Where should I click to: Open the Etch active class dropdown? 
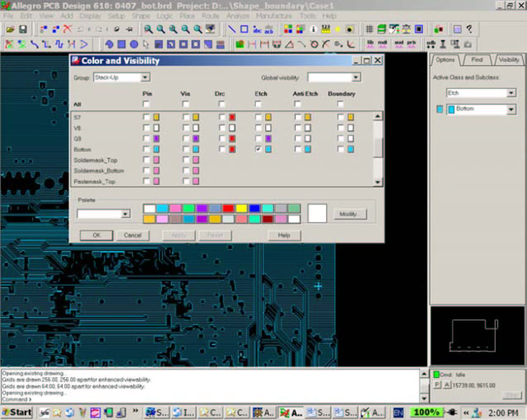[x=511, y=93]
